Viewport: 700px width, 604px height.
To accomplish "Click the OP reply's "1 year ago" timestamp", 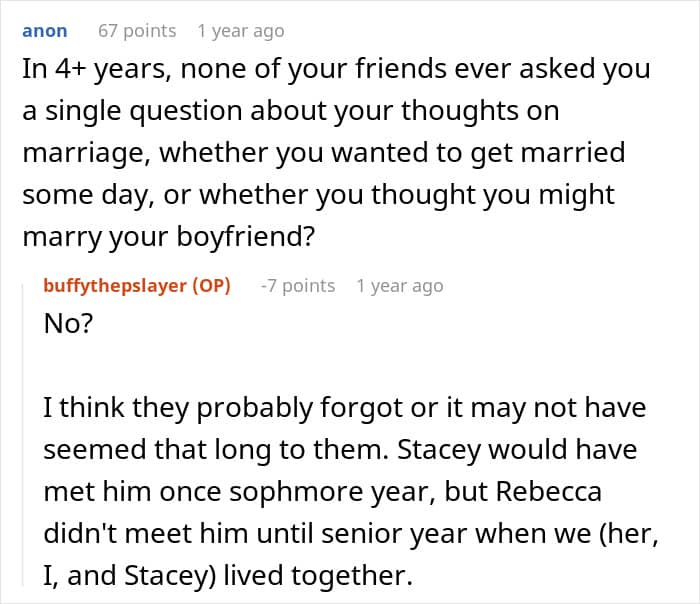I will pyautogui.click(x=399, y=286).
